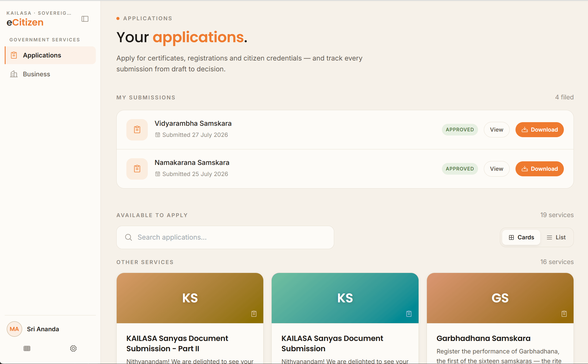Switch to Cards view
The height and width of the screenshot is (364, 588).
pos(521,237)
